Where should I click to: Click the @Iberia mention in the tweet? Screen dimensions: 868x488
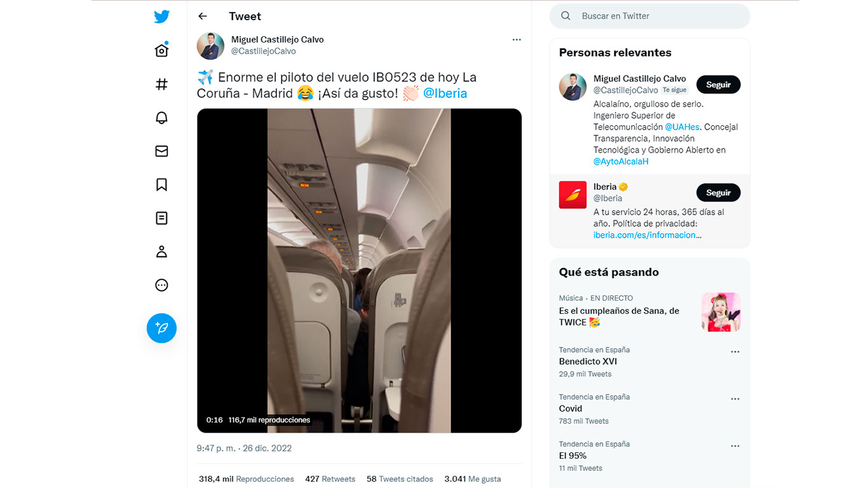[445, 93]
